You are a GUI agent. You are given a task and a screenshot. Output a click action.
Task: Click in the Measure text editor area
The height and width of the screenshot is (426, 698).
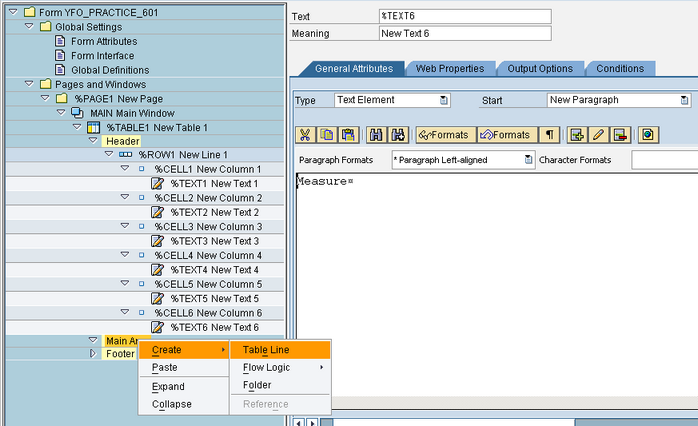(x=497, y=285)
